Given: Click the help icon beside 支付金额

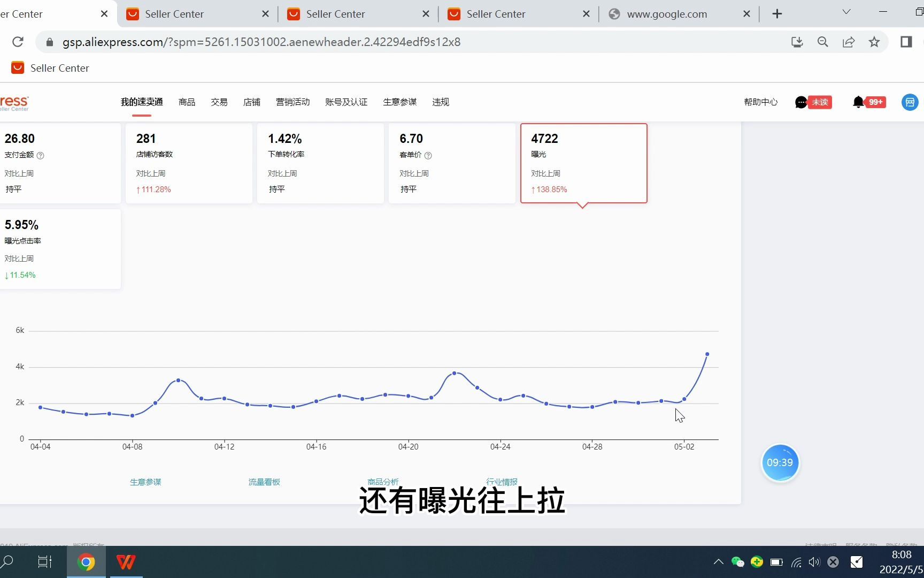Looking at the screenshot, I should point(40,155).
